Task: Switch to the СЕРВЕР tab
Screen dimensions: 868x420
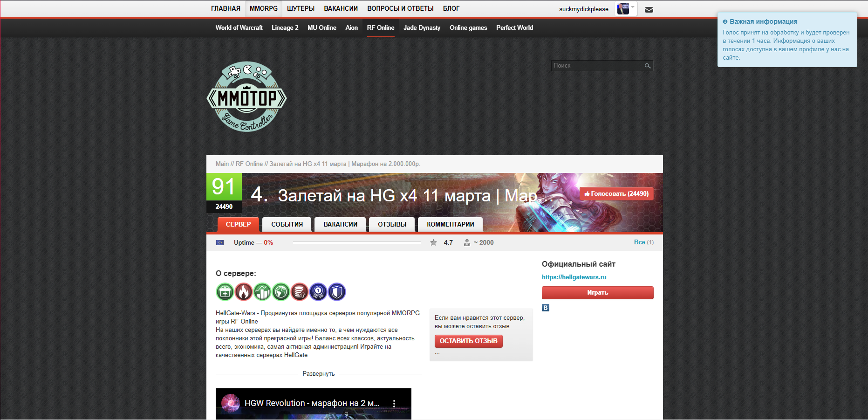Action: pyautogui.click(x=238, y=224)
